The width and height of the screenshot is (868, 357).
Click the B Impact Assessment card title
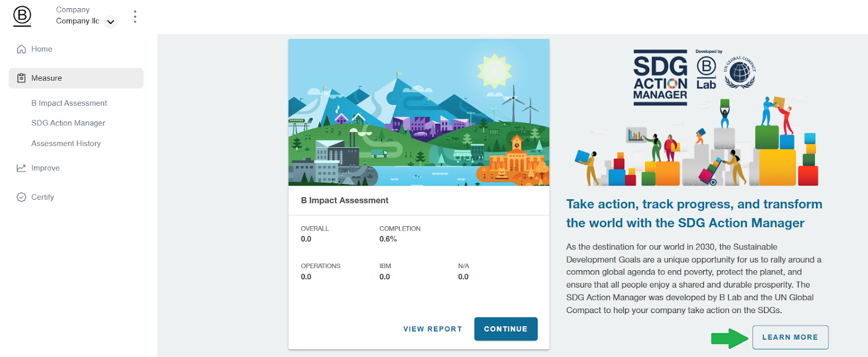(x=344, y=200)
